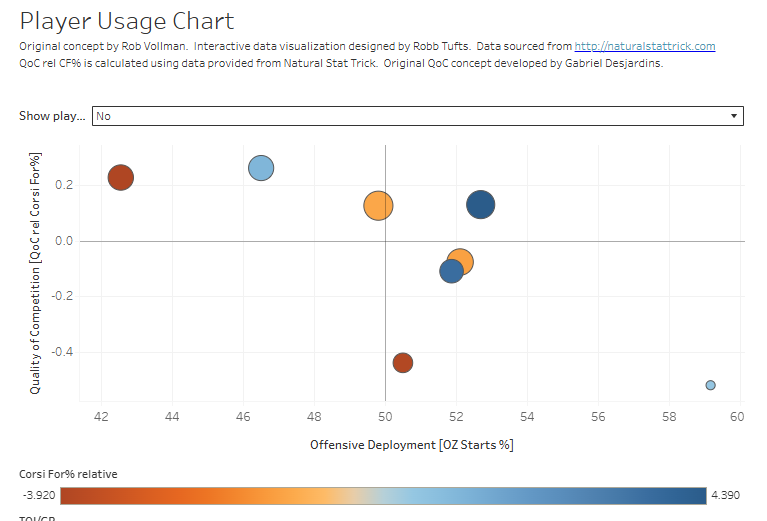Click the Show players field showing No

coord(400,116)
